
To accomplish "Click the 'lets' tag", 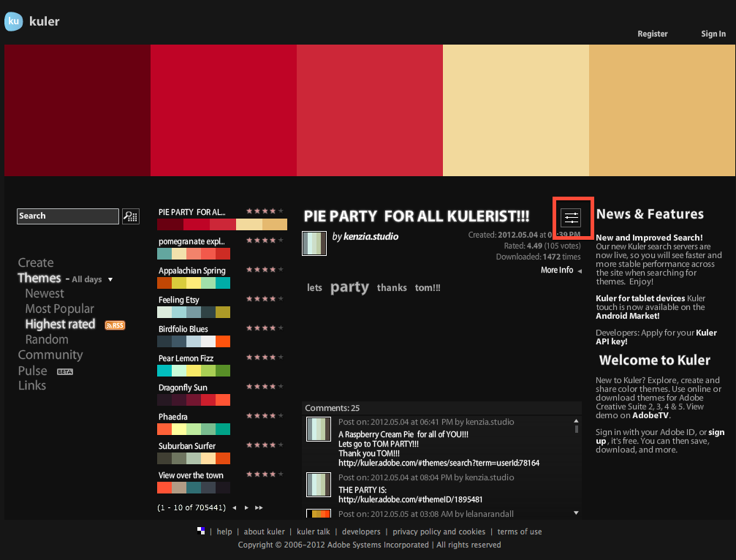I will pyautogui.click(x=314, y=288).
